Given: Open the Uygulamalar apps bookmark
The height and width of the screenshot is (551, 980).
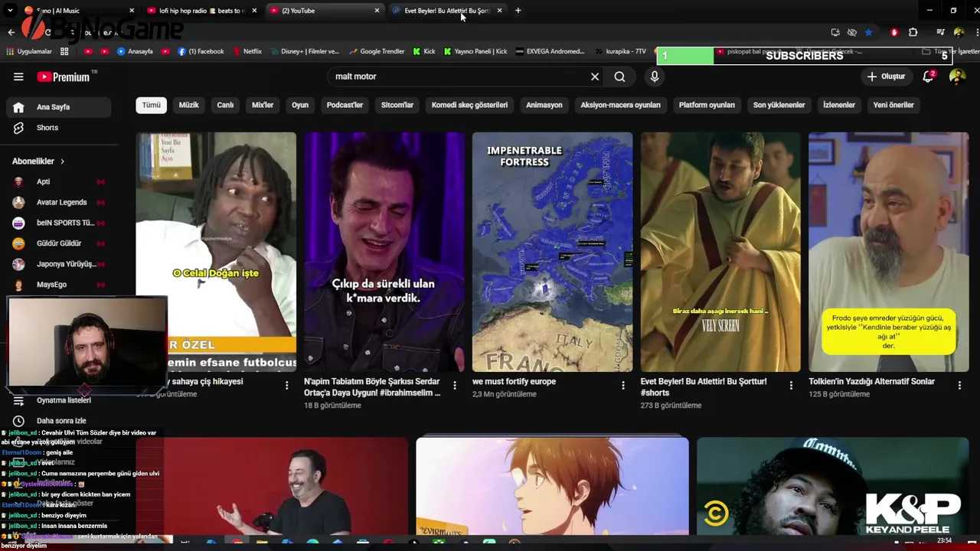Looking at the screenshot, I should [x=28, y=51].
